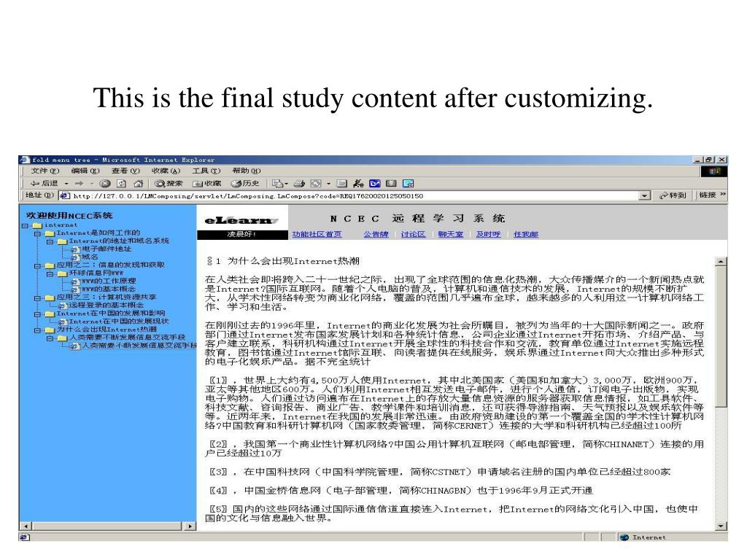Open the 文件(F) menu
Viewport: 747px width, 560px height.
point(44,171)
